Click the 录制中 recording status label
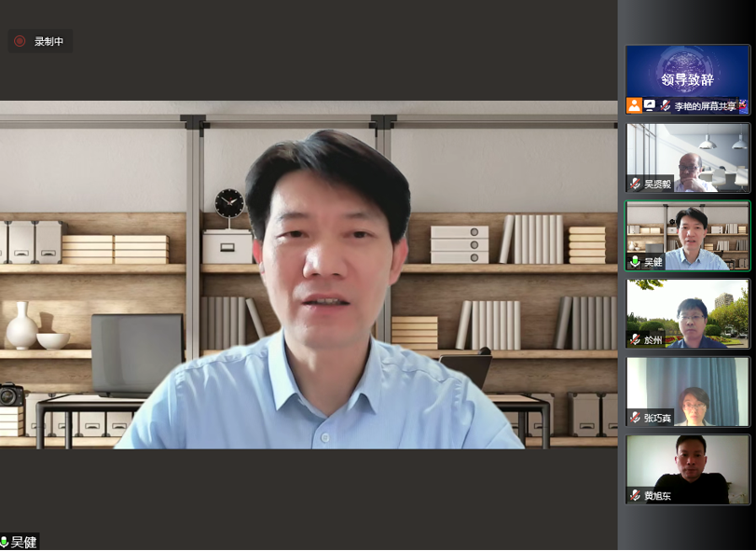The width and height of the screenshot is (756, 551). point(48,41)
